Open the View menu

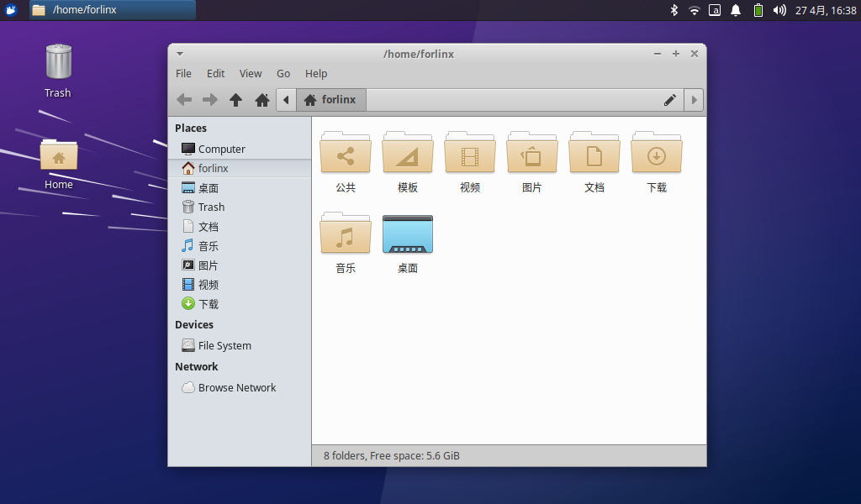pyautogui.click(x=251, y=74)
